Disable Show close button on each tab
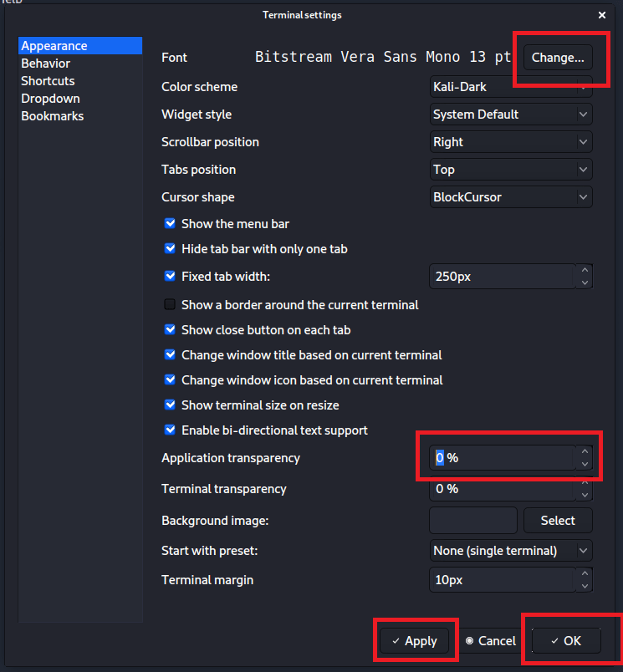Viewport: 623px width, 672px height. 171,330
